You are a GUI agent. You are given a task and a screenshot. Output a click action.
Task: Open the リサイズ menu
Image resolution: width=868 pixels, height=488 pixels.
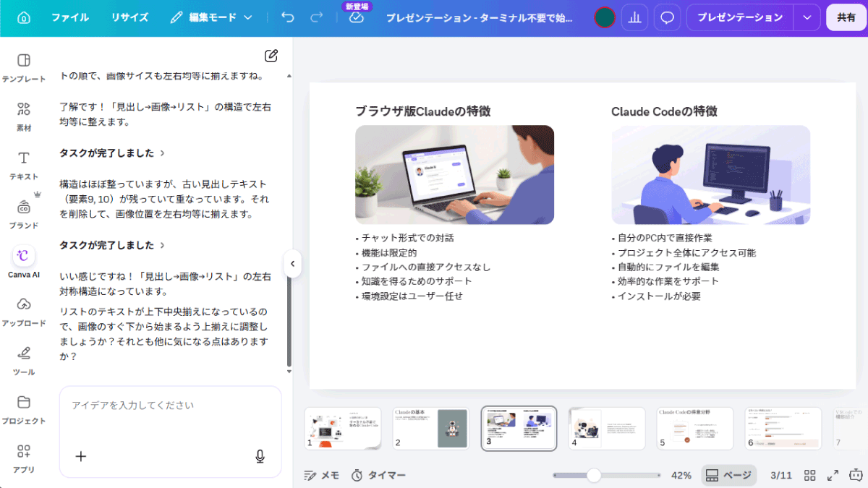(x=129, y=17)
